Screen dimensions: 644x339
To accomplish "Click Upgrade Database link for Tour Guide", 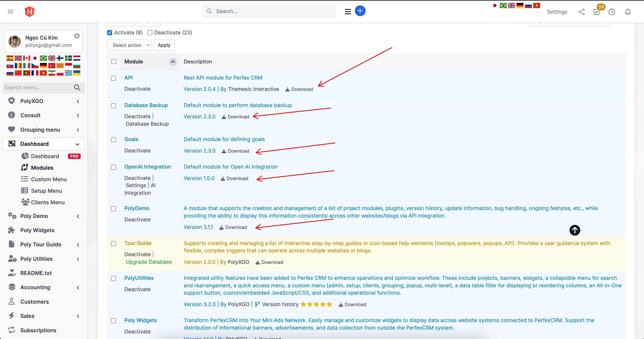I will pos(149,262).
